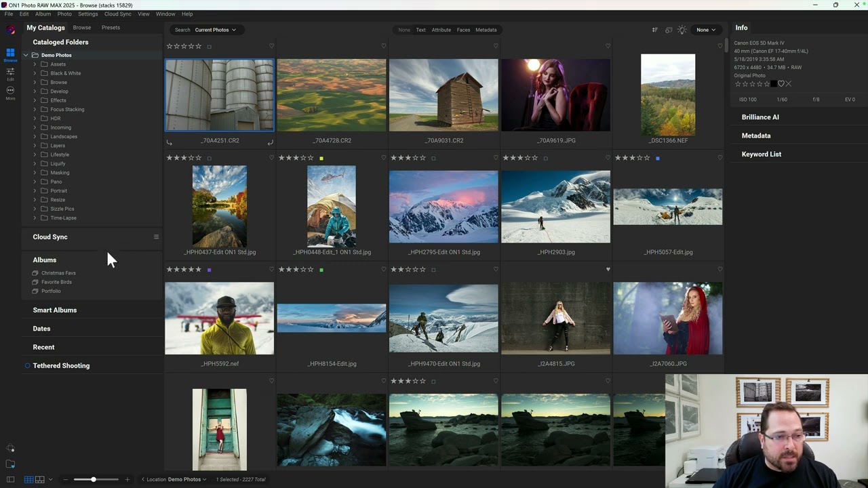Expand the Landscapes folder

pyautogui.click(x=35, y=136)
